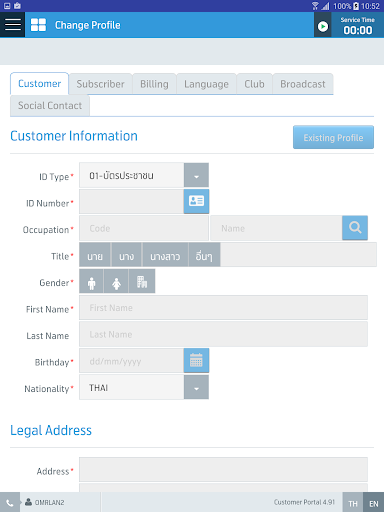Go to the Broadcast tab
The image size is (384, 512).
point(303,84)
